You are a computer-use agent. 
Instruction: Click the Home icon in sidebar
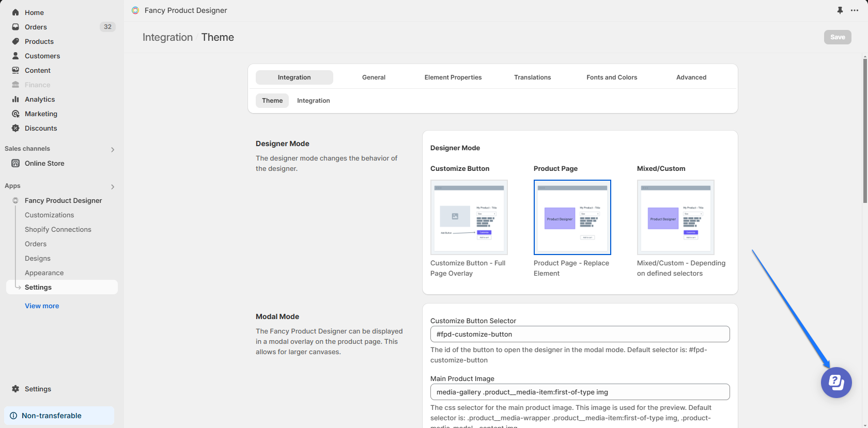click(x=16, y=12)
